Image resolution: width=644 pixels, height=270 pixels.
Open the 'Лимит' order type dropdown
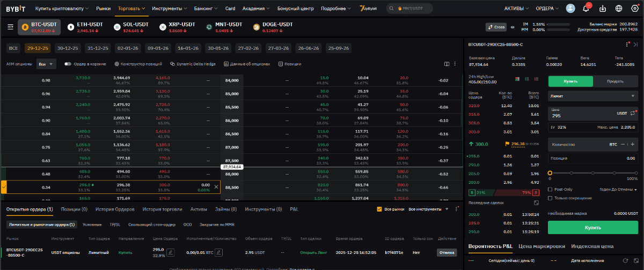(591, 96)
